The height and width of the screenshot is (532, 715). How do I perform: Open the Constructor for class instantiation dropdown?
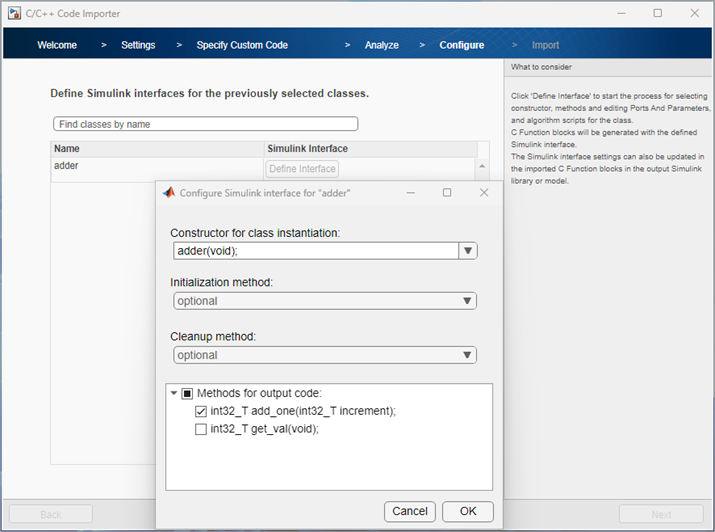467,251
